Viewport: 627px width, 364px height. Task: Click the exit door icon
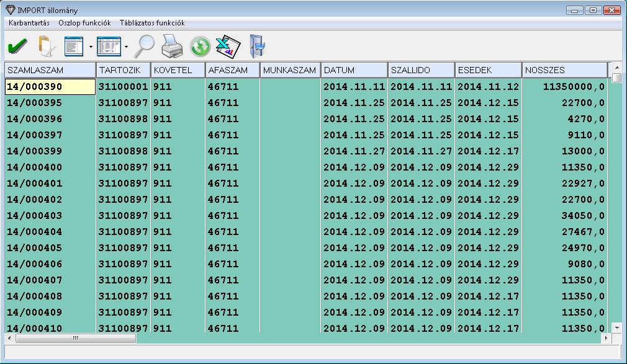(x=256, y=46)
